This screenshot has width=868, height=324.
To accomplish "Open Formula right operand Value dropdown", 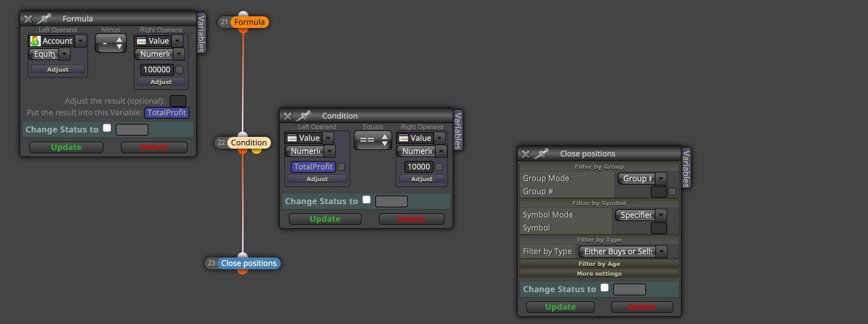I will [x=178, y=41].
